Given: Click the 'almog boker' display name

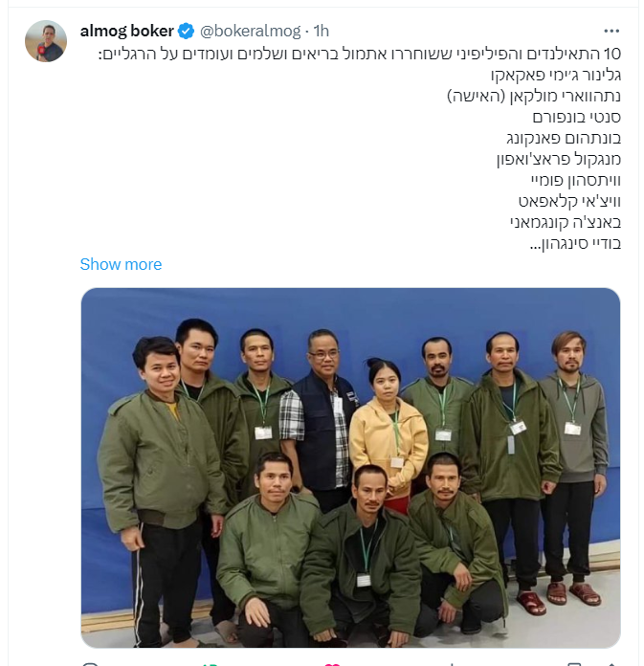Looking at the screenshot, I should 127,31.
